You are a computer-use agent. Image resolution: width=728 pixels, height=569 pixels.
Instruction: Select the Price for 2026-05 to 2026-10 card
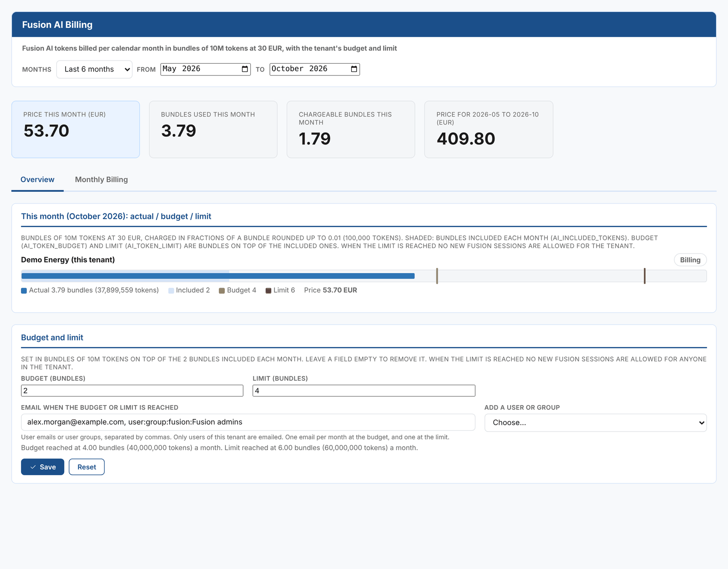[x=489, y=129]
